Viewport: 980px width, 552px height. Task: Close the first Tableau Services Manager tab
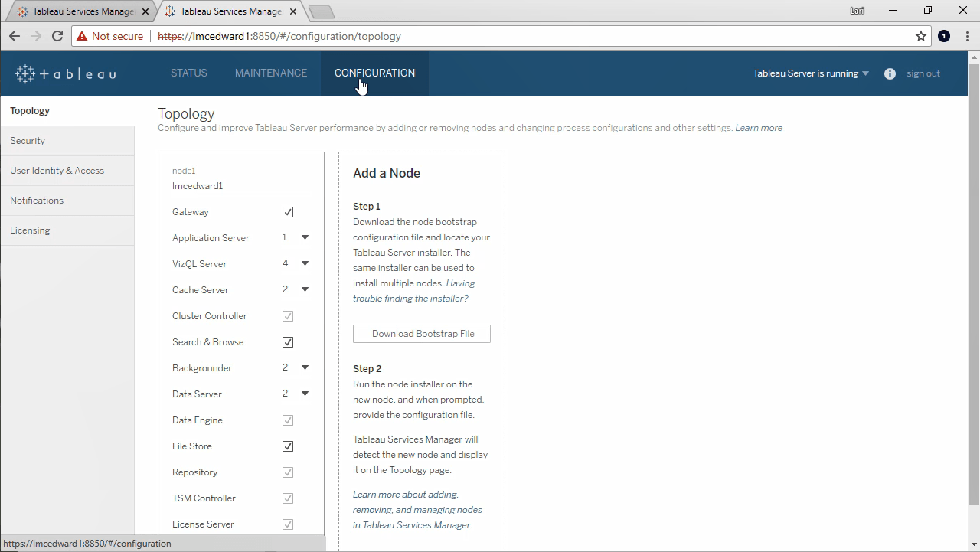pos(145,11)
